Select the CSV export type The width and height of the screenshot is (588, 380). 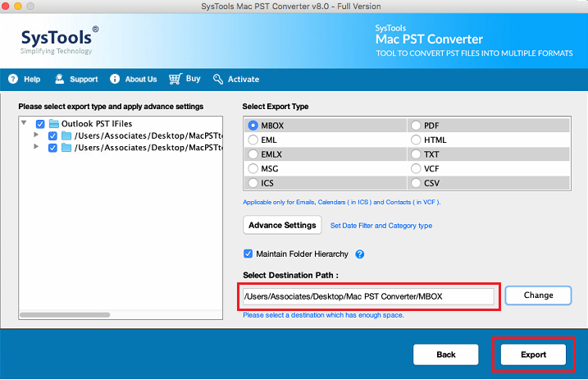pyautogui.click(x=416, y=183)
